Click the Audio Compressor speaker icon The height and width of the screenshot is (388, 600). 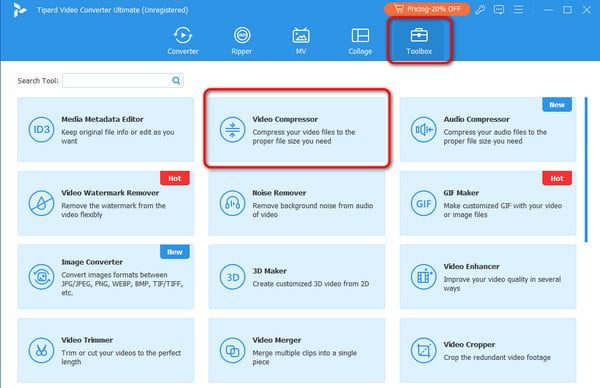click(x=424, y=130)
